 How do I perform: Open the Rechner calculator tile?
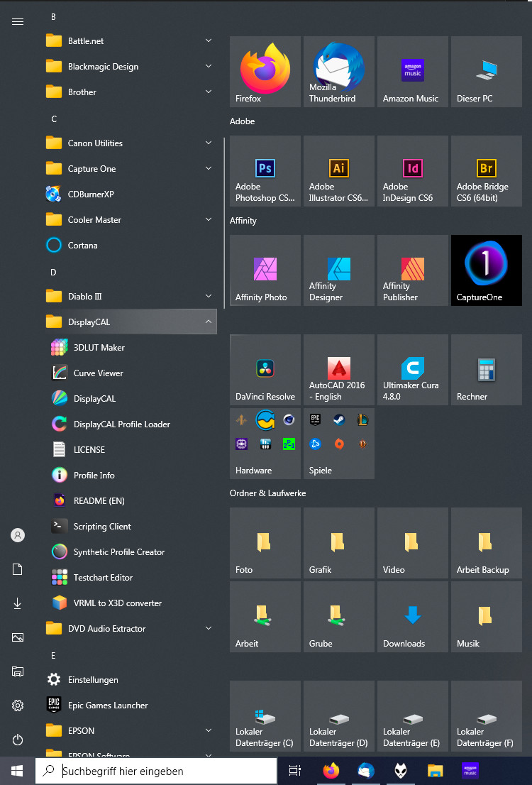pos(486,370)
